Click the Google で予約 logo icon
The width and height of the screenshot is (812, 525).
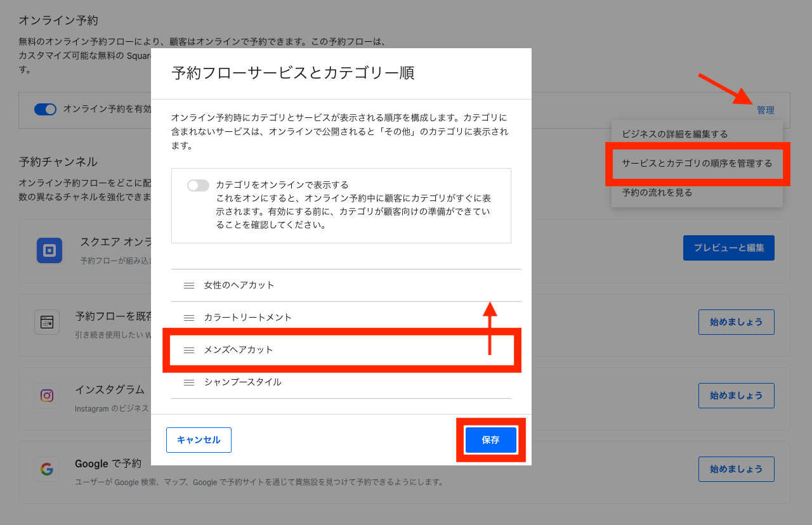click(47, 469)
